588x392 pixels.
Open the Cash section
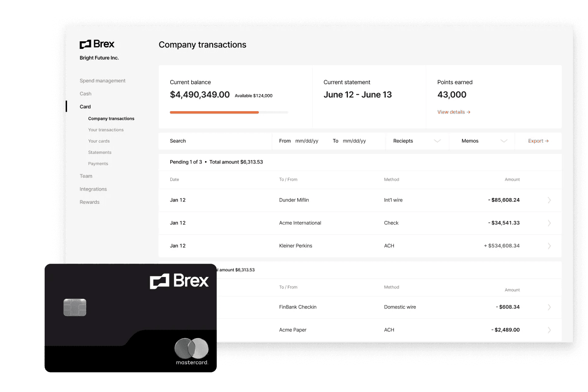(86, 94)
